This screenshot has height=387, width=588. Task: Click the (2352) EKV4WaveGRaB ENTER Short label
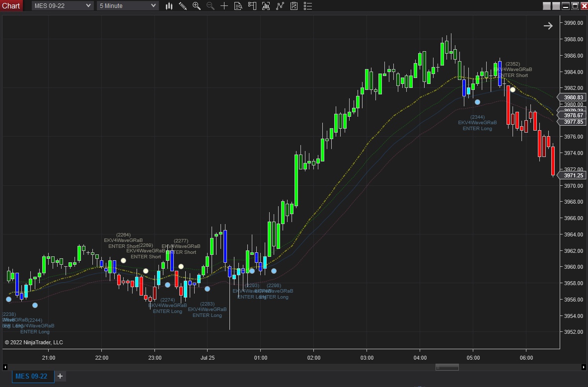tap(513, 70)
